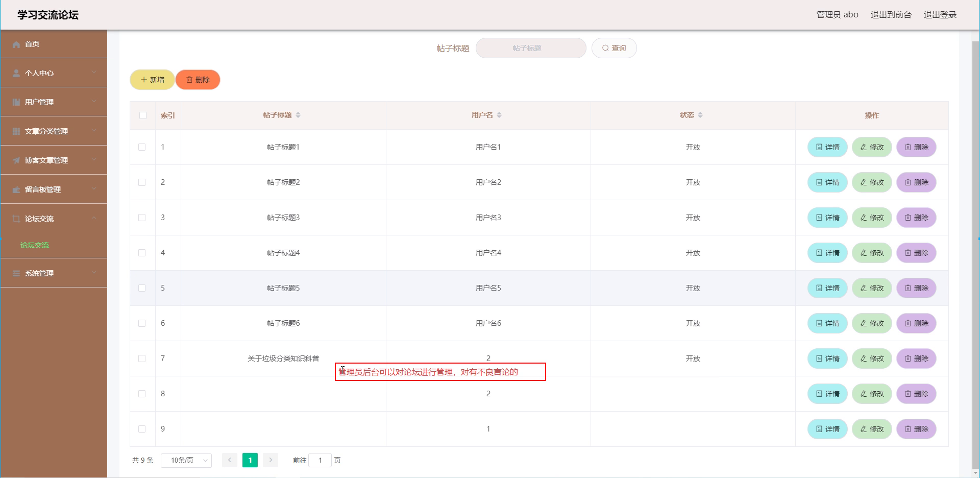Open 详情 for 帖子标题4 row
The width and height of the screenshot is (980, 478).
tap(827, 253)
